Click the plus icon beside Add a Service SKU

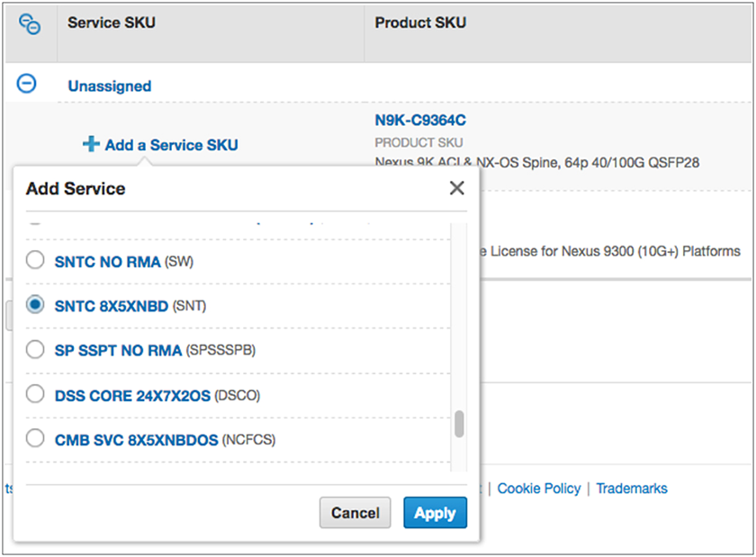tap(91, 144)
